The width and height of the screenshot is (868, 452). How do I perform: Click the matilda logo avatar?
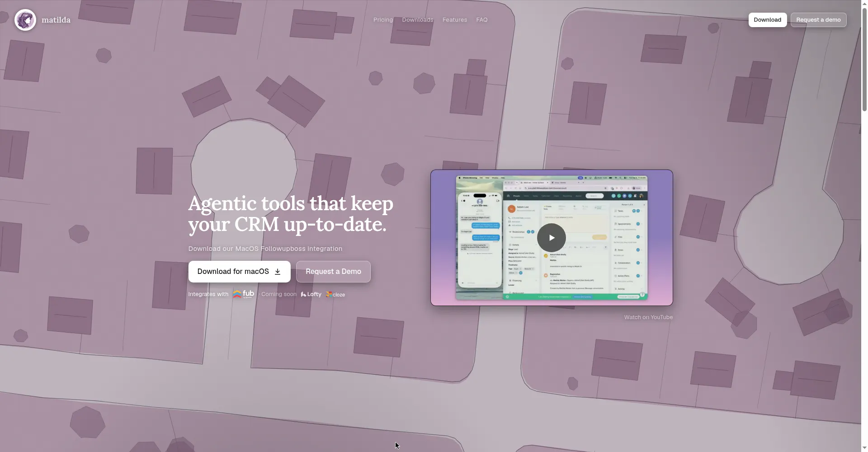[25, 20]
